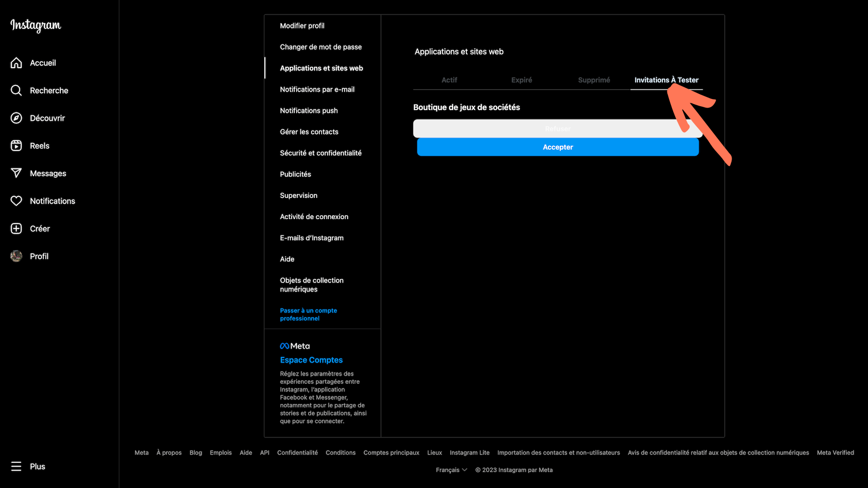Screen dimensions: 868x488
Task: Click the Accueil label in sidebar
Action: (x=43, y=63)
